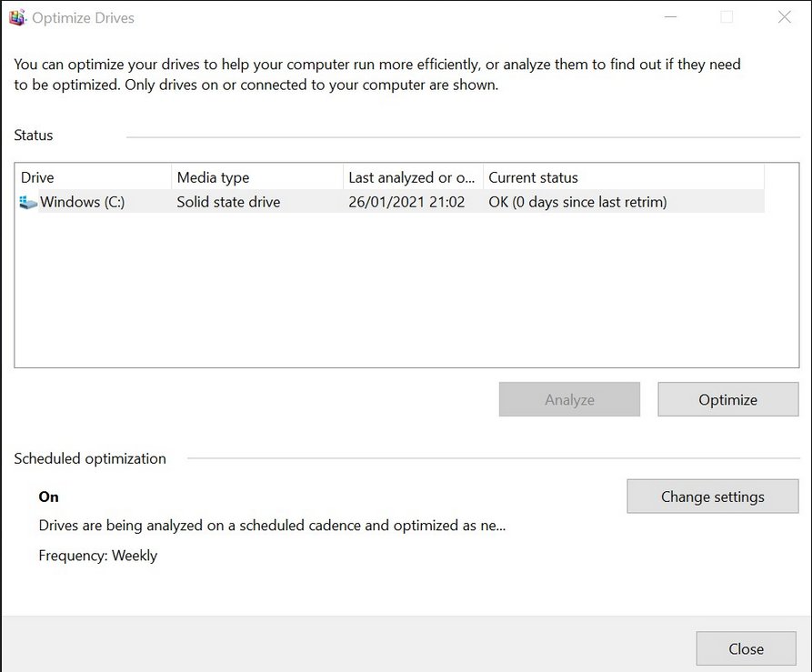Click the Windows (C:) drive icon
Screen dimensions: 812x672
(x=28, y=202)
